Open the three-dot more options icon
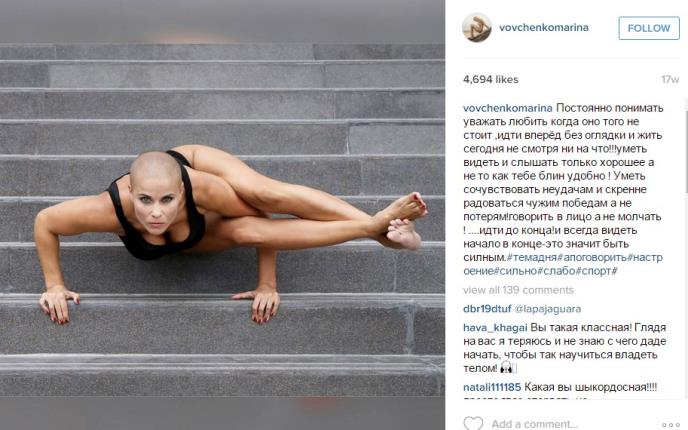688x430 pixels. [x=670, y=425]
